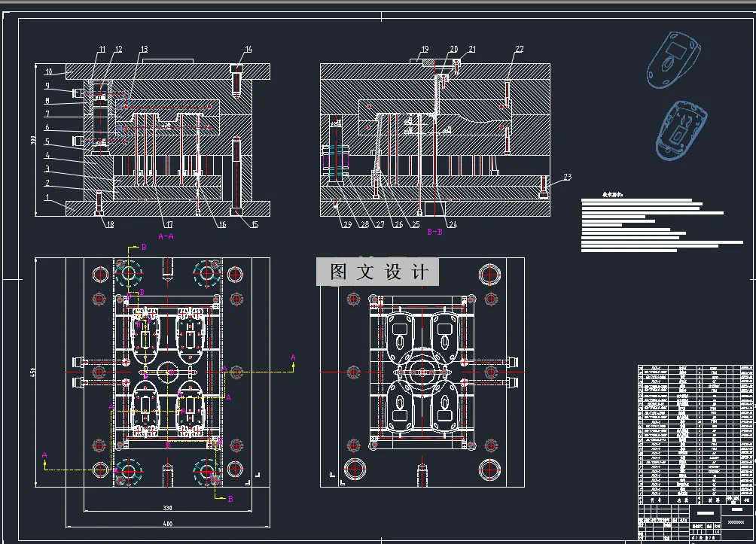The width and height of the screenshot is (756, 544).
Task: Select part balloon number 4
Action: [47, 155]
